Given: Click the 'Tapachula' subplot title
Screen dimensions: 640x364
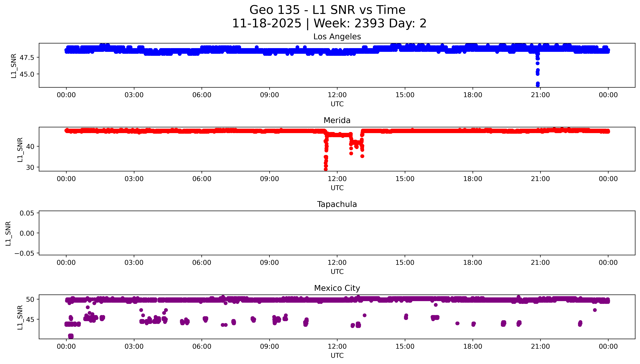Looking at the screenshot, I should [x=337, y=204].
